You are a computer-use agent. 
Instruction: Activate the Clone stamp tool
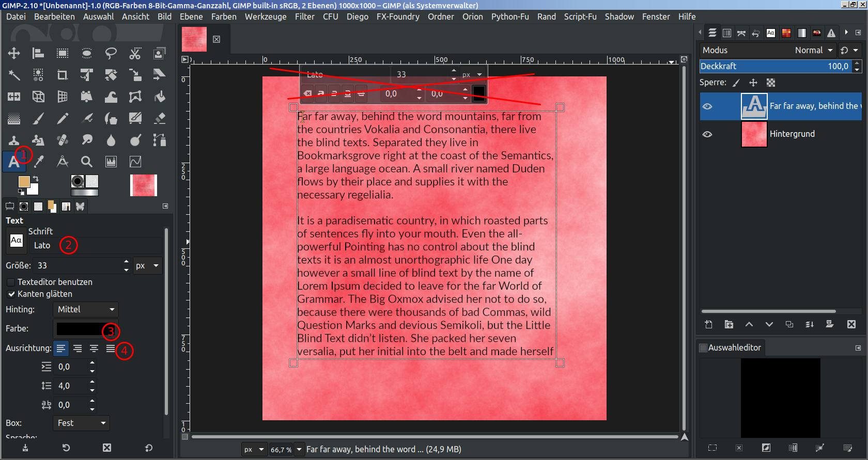pos(14,140)
